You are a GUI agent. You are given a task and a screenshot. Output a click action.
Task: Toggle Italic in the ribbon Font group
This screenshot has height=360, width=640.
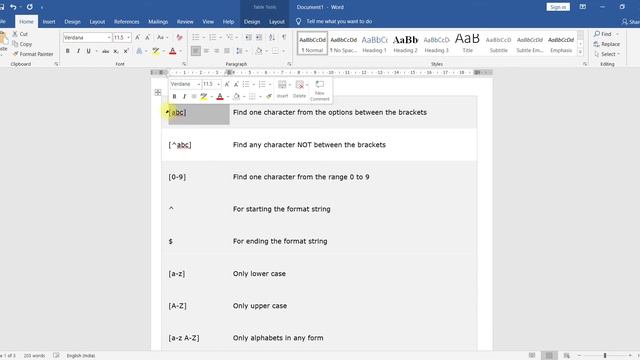click(x=78, y=51)
